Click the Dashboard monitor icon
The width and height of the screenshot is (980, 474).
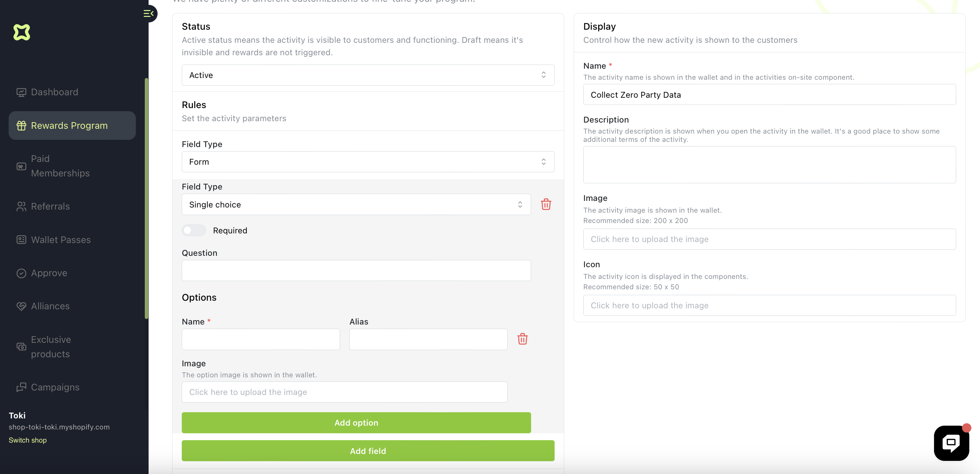(21, 93)
